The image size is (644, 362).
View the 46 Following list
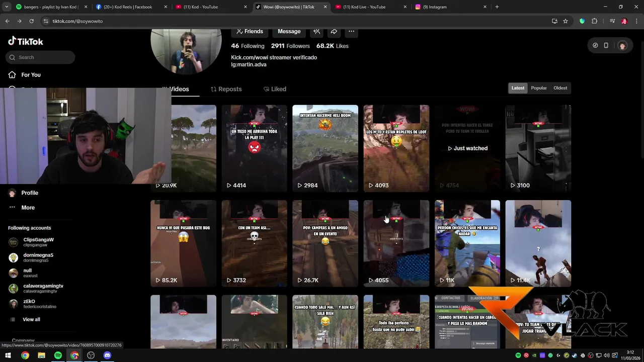248,46
